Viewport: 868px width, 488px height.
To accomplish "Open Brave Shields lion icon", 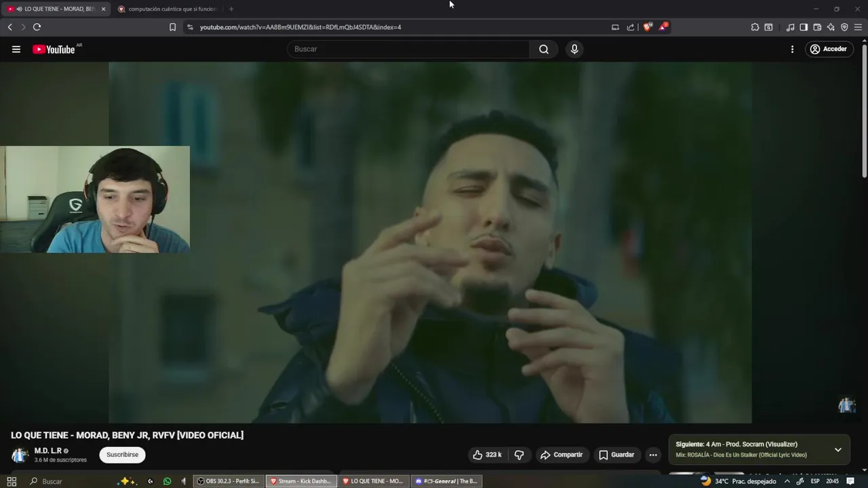I will pyautogui.click(x=648, y=27).
